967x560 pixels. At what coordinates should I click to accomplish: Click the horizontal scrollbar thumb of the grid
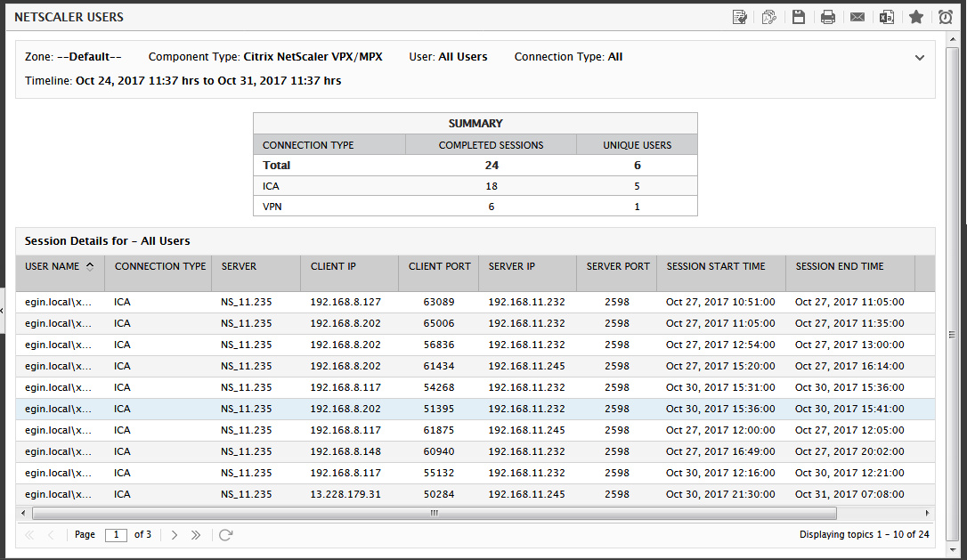pos(435,513)
